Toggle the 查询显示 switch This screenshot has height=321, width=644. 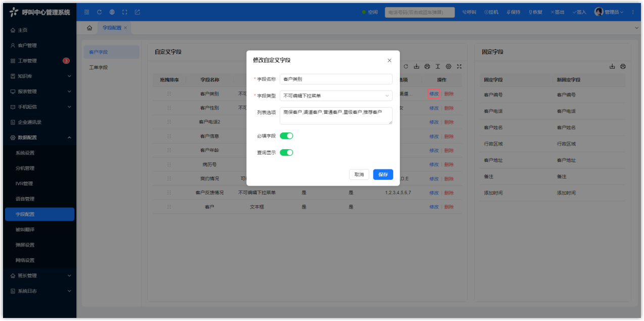point(287,153)
